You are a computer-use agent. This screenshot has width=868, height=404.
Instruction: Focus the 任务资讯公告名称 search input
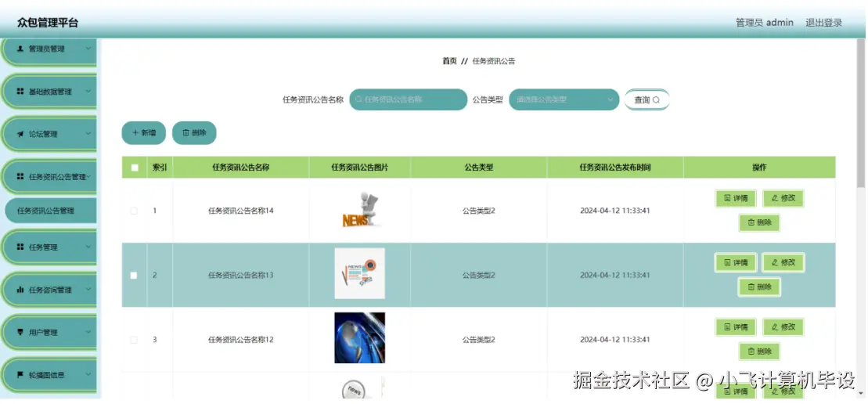coord(409,99)
